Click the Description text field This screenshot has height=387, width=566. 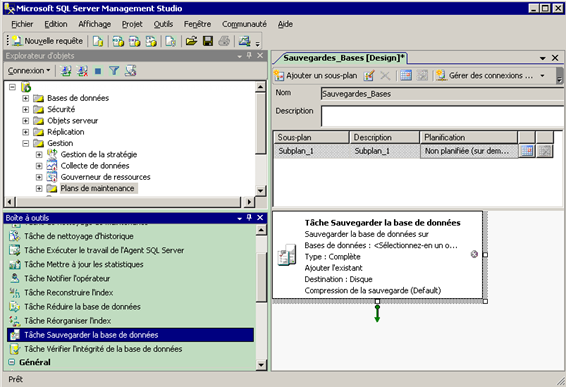pyautogui.click(x=442, y=116)
